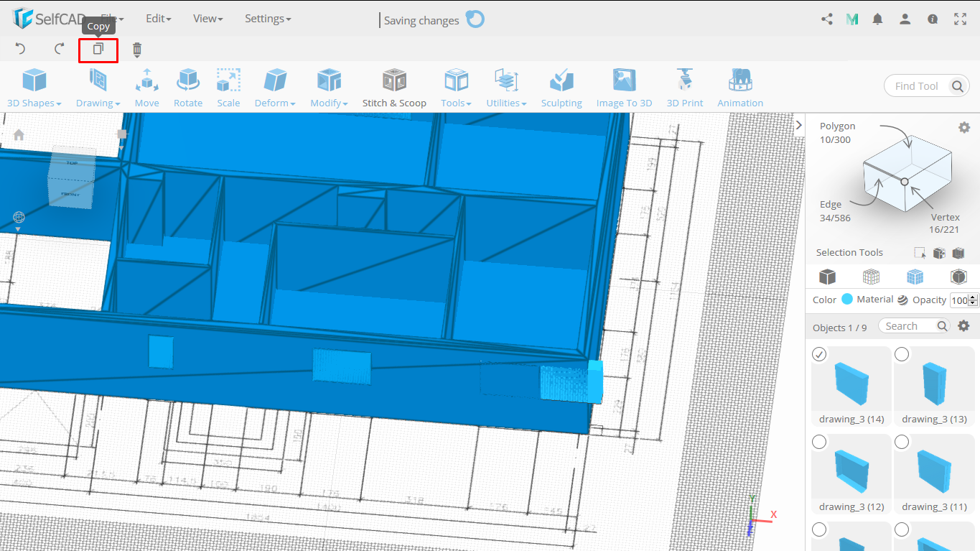Select the Rotate tool
The image size is (980, 551).
pyautogui.click(x=188, y=88)
